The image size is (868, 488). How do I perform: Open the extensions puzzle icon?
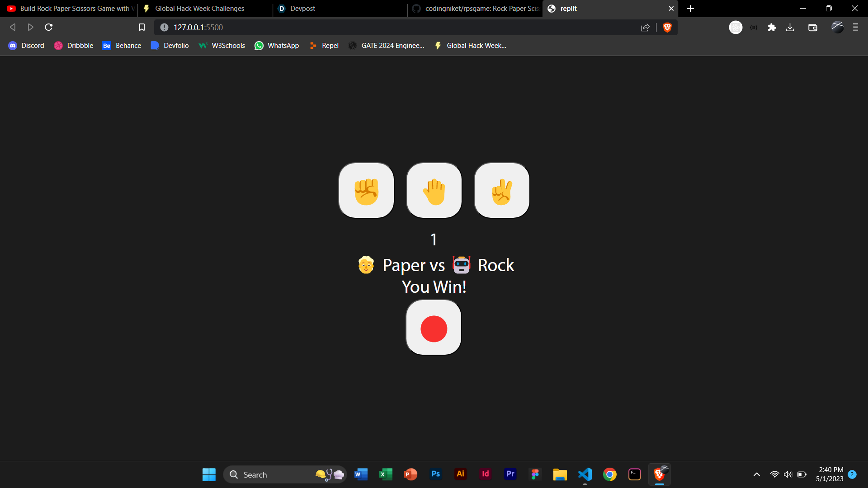pyautogui.click(x=772, y=27)
